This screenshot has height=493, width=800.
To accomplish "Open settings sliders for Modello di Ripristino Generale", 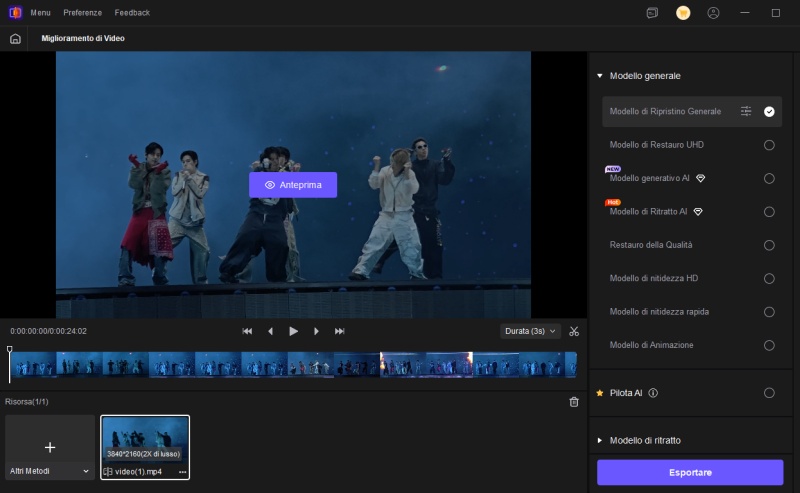I will (x=746, y=111).
